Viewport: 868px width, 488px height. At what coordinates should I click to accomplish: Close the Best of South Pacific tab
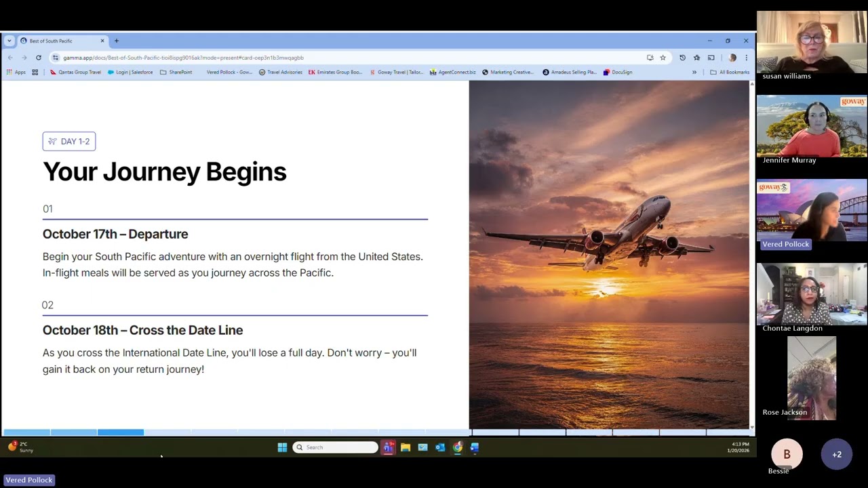click(x=102, y=41)
